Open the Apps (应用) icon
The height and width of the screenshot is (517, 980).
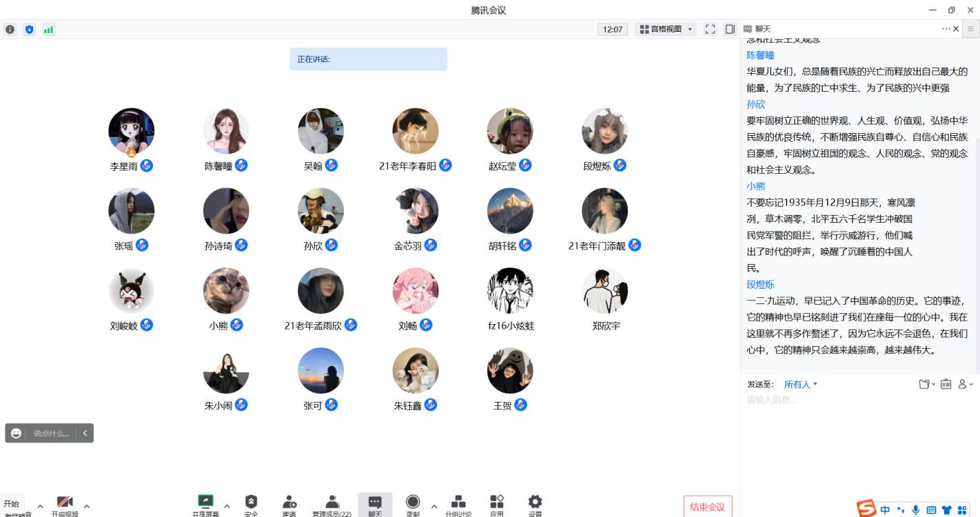tap(497, 503)
